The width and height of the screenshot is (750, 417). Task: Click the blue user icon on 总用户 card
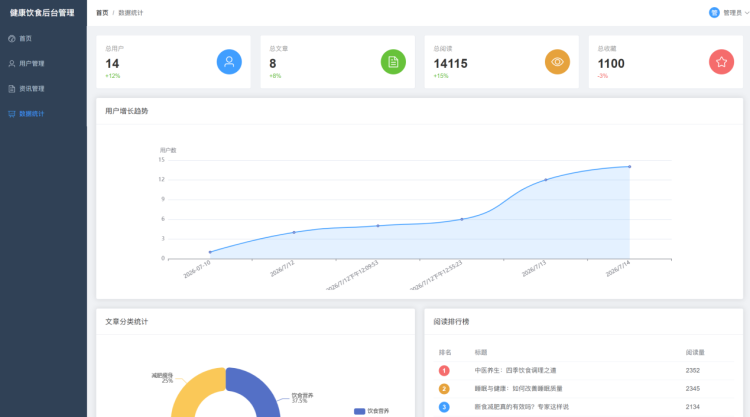tap(229, 62)
